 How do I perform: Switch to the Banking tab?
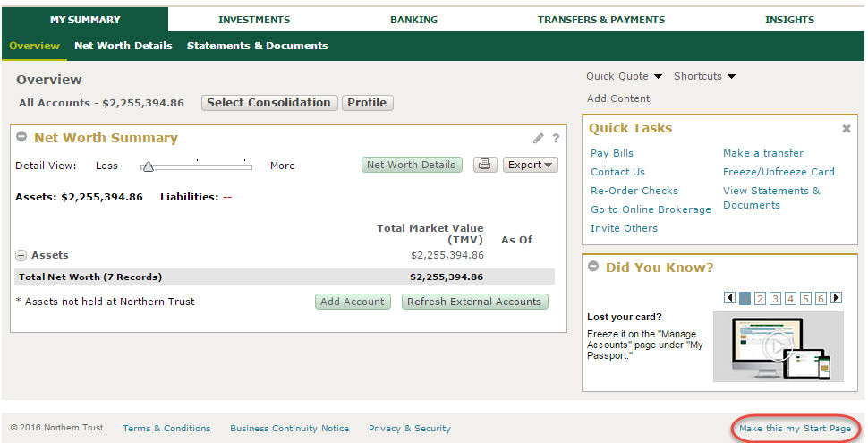pos(413,20)
